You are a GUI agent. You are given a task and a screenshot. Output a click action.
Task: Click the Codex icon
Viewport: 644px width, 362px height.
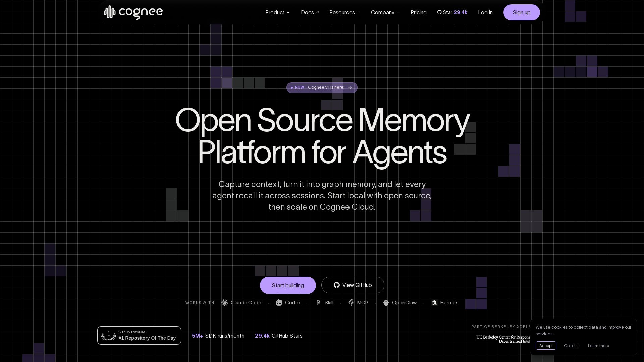279,303
